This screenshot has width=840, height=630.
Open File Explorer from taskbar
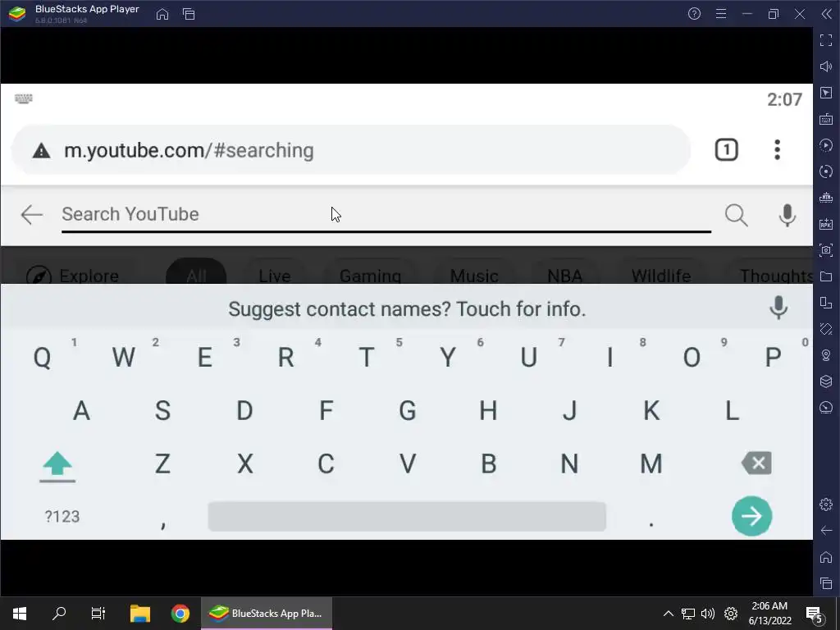click(x=140, y=614)
